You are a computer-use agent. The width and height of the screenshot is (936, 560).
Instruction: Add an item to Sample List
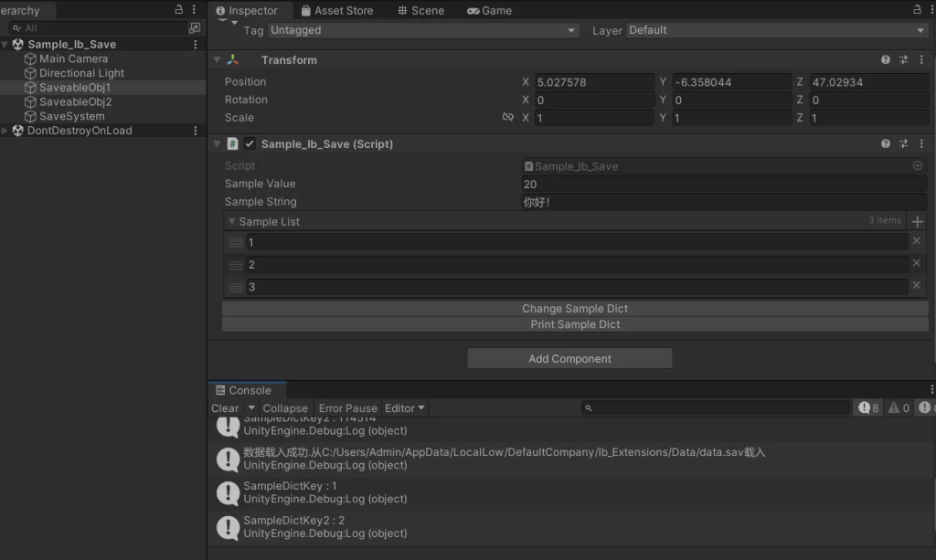click(x=918, y=221)
